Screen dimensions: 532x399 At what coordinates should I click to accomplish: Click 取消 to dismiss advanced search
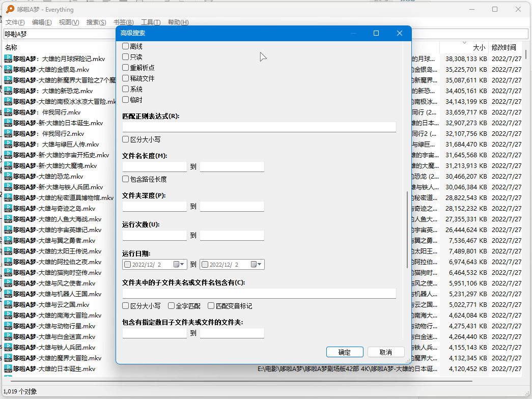click(386, 352)
